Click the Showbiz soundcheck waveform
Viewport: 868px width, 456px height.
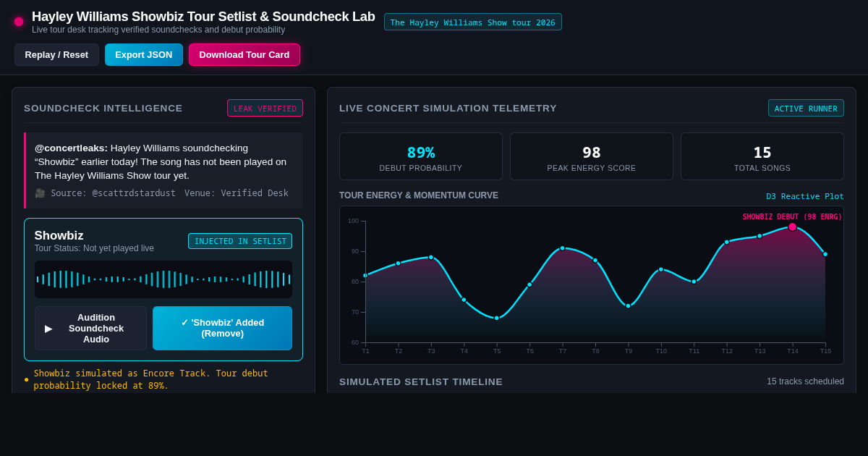[163, 279]
